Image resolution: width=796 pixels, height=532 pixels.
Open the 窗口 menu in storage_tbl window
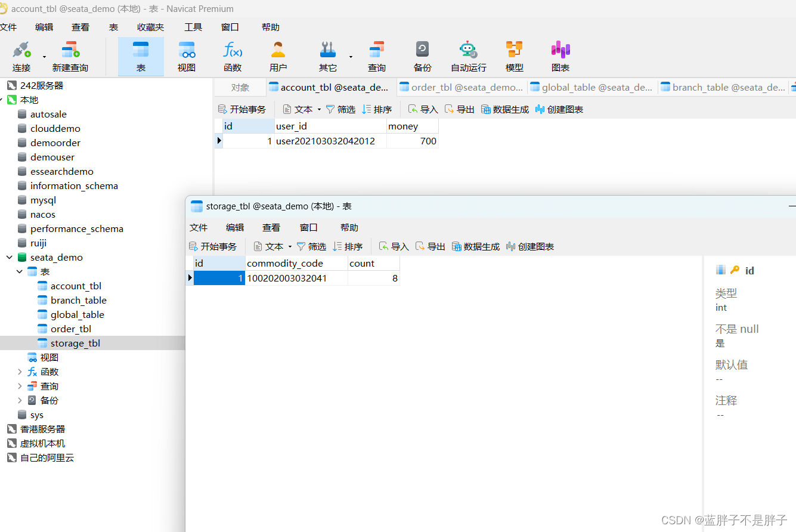pyautogui.click(x=309, y=227)
